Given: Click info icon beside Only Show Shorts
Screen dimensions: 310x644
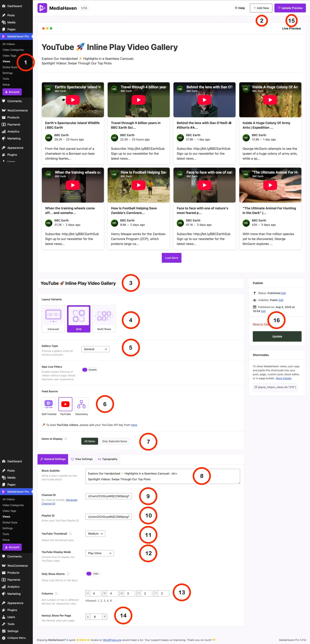Looking at the screenshot, I should (x=68, y=574).
